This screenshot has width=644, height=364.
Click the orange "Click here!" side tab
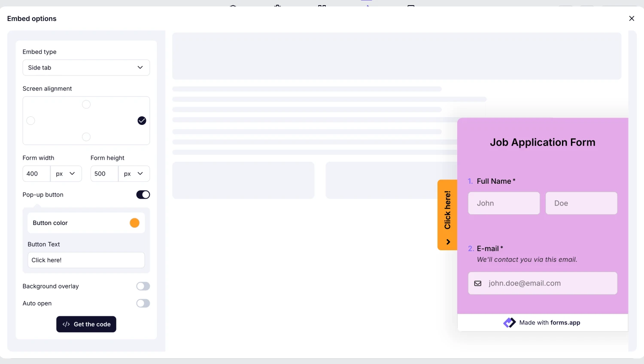coord(447,210)
